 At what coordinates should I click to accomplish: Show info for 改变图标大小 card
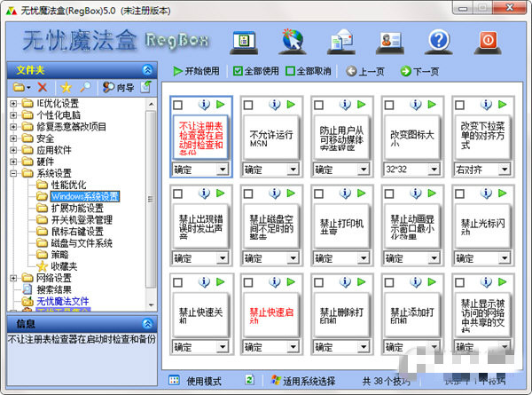click(x=415, y=105)
